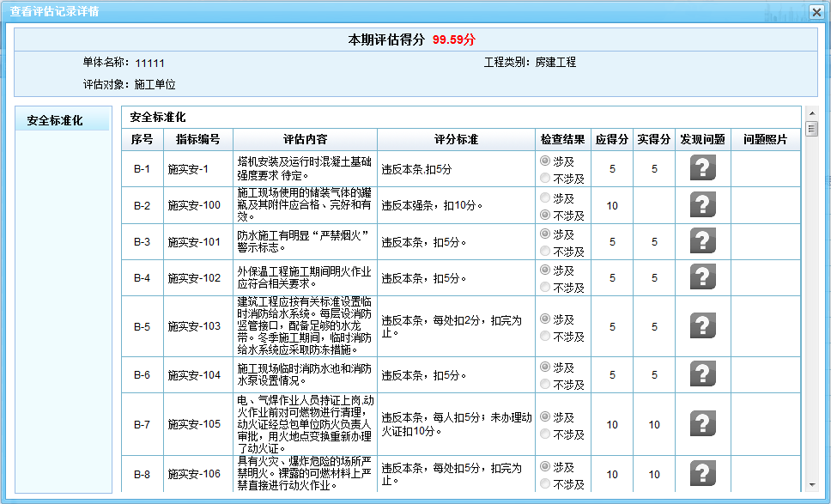Click the vertical scrollbar thumb
Image resolution: width=831 pixels, height=504 pixels.
[x=810, y=129]
